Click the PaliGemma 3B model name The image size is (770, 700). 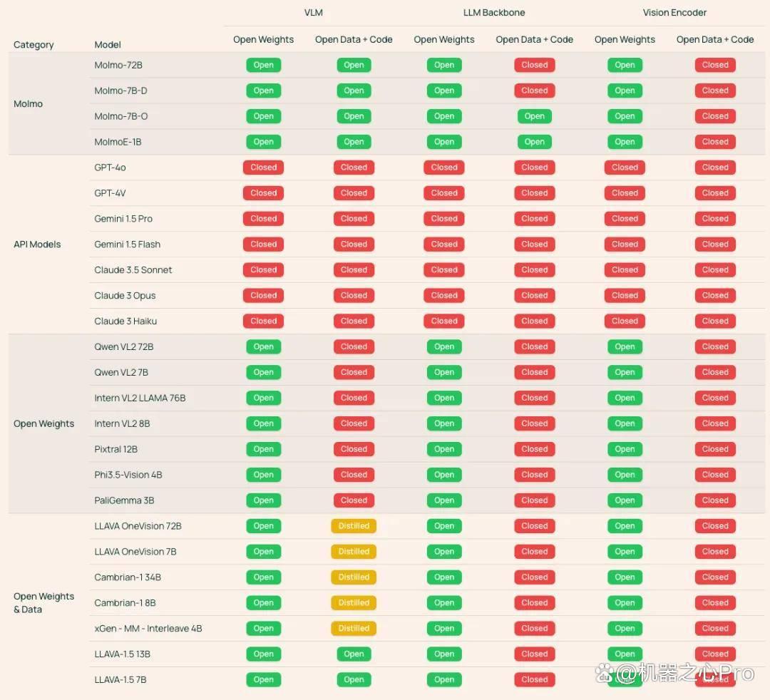click(x=124, y=500)
